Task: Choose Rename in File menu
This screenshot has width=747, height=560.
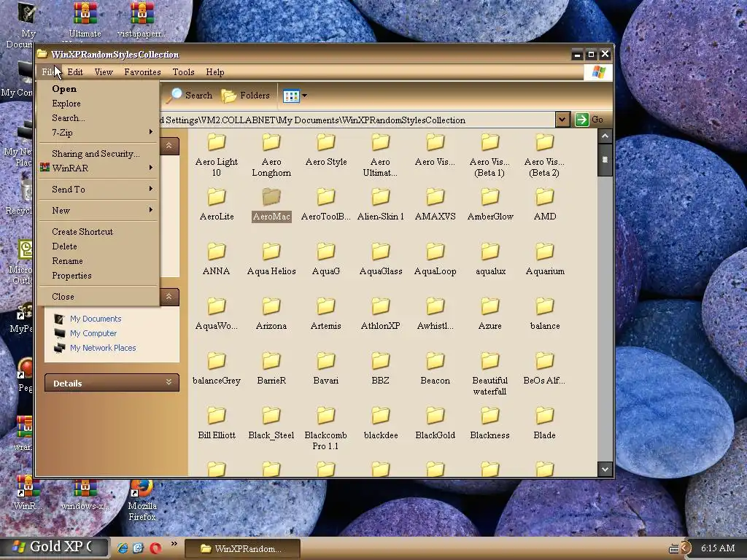Action: click(x=98, y=261)
